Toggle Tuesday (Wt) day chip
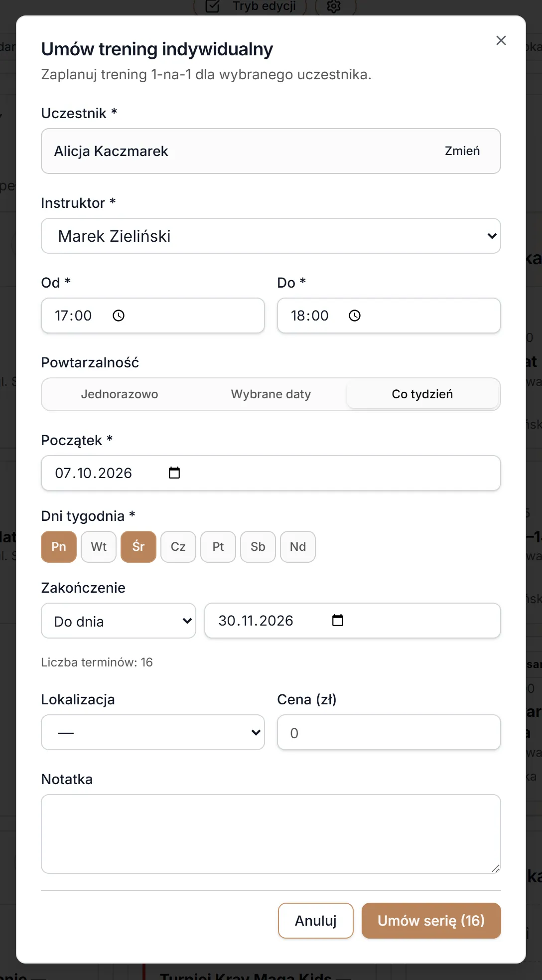The height and width of the screenshot is (980, 542). coord(99,547)
